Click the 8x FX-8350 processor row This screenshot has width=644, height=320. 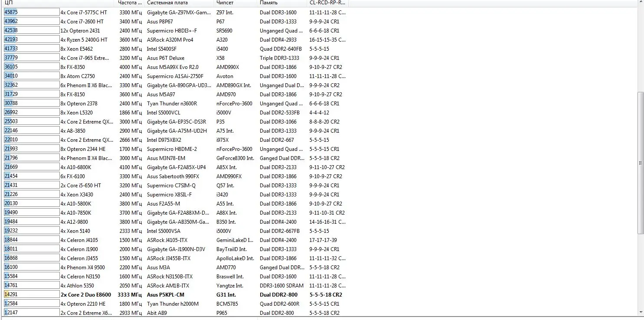coord(175,67)
